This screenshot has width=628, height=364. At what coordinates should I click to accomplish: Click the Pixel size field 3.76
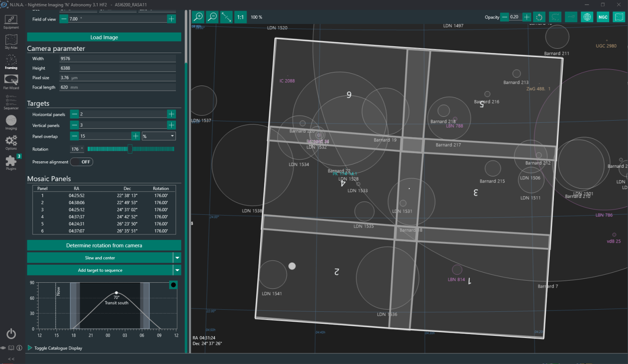pos(117,78)
